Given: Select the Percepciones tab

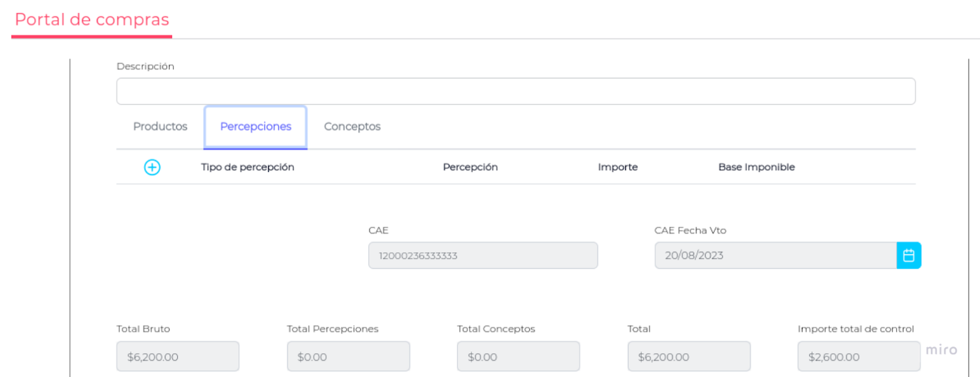Looking at the screenshot, I should pyautogui.click(x=255, y=127).
